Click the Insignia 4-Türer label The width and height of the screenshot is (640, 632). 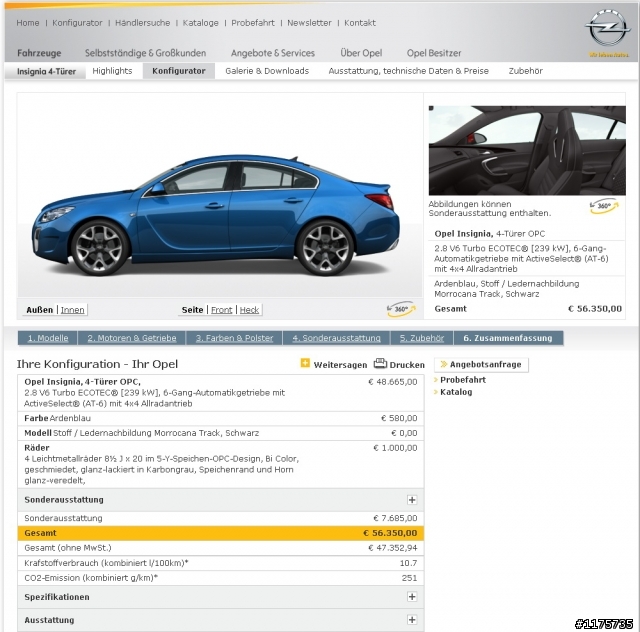click(x=46, y=71)
